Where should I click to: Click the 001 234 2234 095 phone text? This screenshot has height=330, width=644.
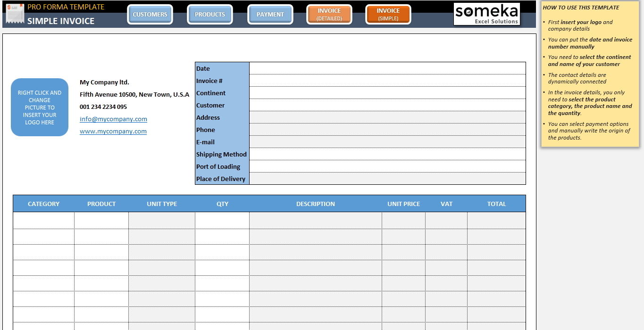[x=103, y=107]
